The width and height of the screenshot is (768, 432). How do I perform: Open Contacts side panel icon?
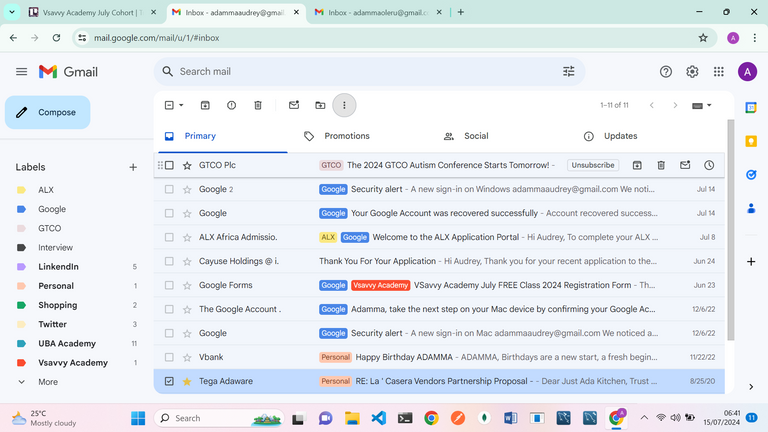(x=751, y=209)
